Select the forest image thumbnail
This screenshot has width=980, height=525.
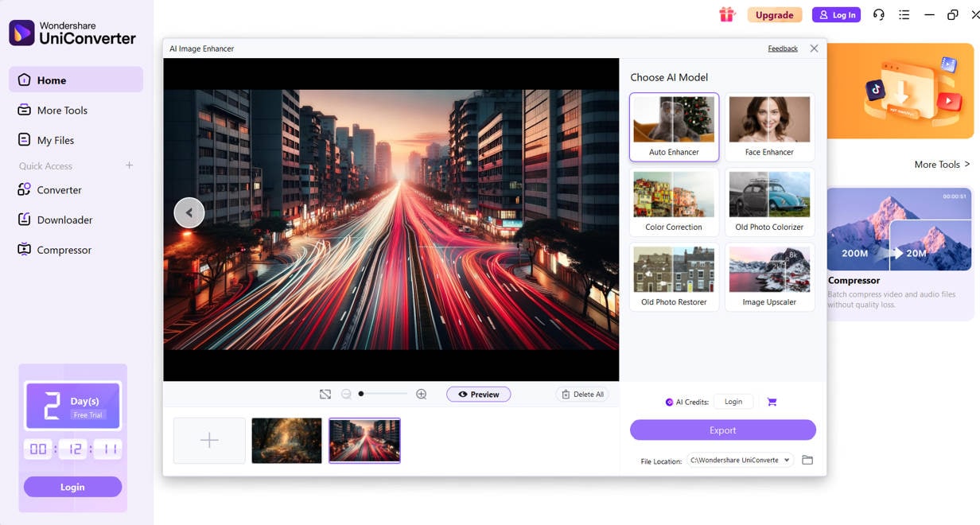pyautogui.click(x=286, y=440)
